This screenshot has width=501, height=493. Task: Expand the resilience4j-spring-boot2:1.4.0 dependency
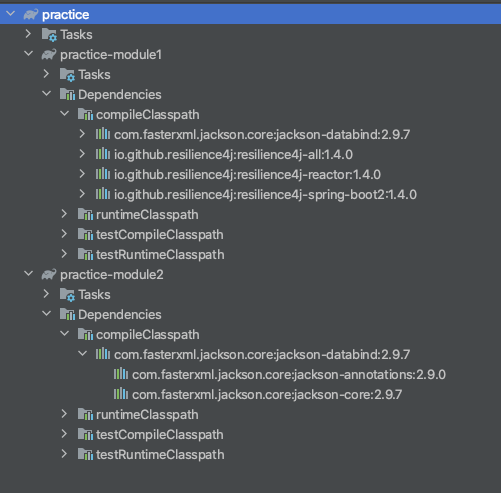click(82, 194)
